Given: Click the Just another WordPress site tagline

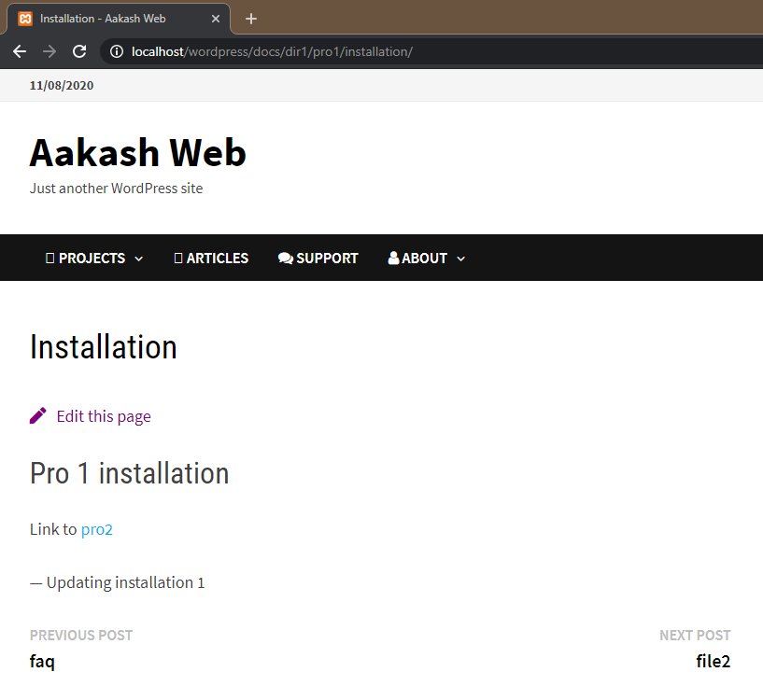Looking at the screenshot, I should (x=117, y=189).
